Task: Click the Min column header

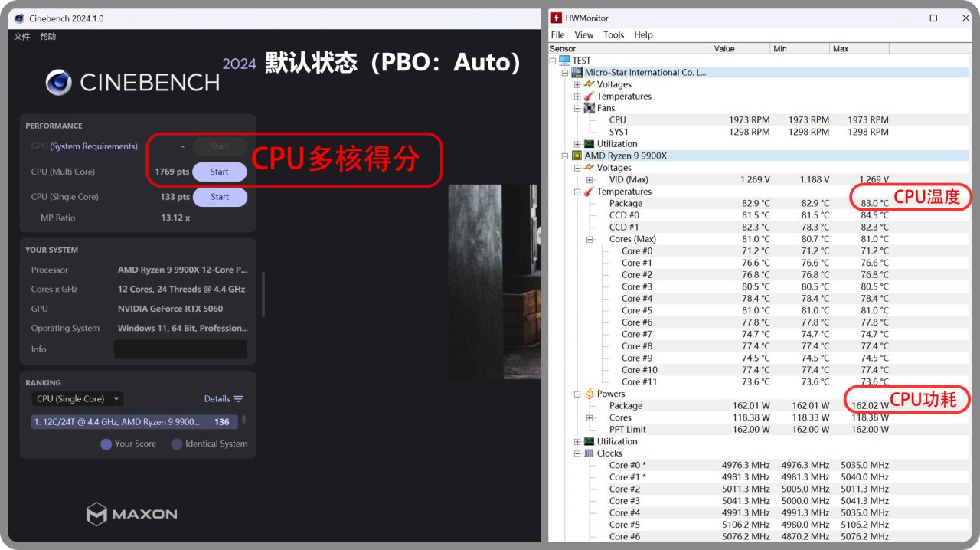Action: coord(800,48)
